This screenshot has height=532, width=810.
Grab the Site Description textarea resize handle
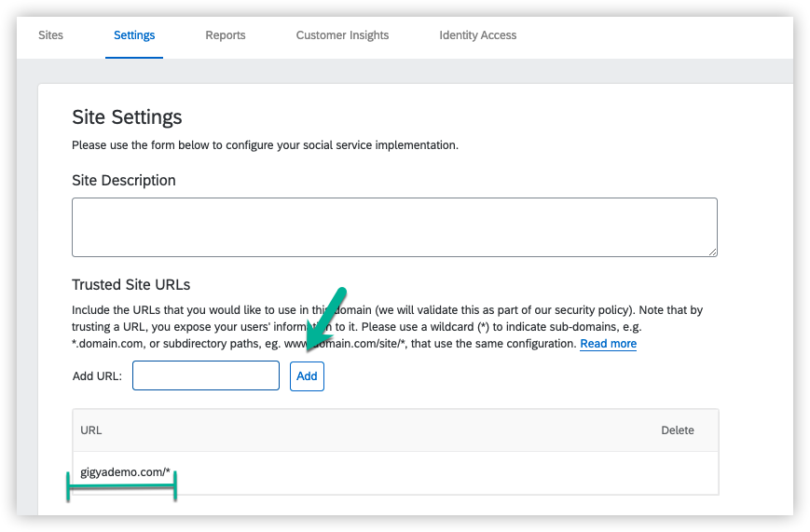pos(712,252)
